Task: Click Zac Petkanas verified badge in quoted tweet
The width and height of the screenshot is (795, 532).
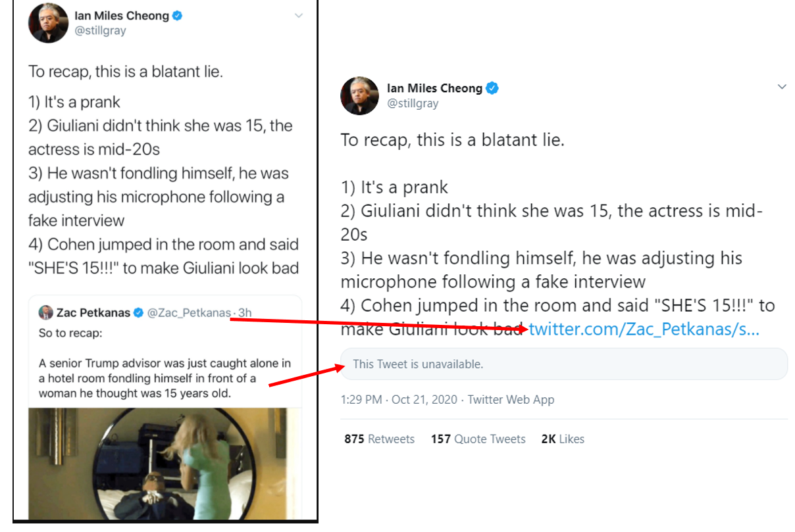Action: click(139, 313)
